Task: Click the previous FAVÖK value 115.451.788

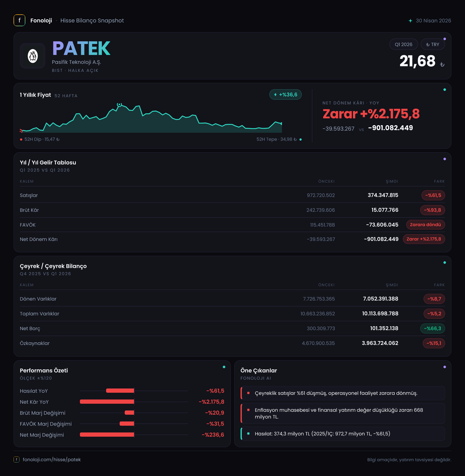Action: pos(322,225)
